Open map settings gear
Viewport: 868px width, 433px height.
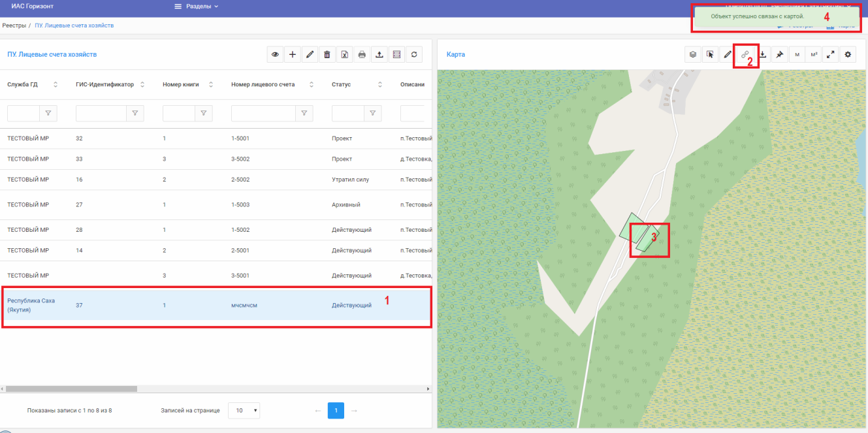848,55
